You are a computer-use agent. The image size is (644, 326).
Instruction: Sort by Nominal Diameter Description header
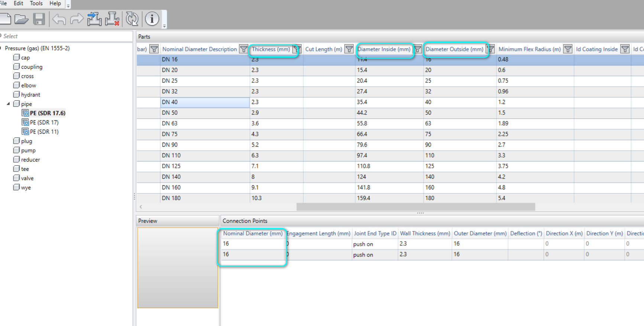point(200,49)
